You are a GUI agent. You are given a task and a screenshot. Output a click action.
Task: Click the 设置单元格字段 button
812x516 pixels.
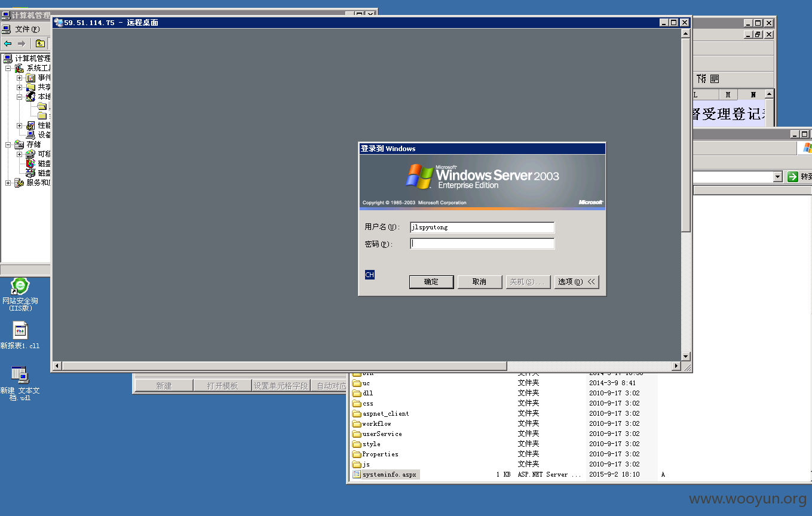[281, 386]
